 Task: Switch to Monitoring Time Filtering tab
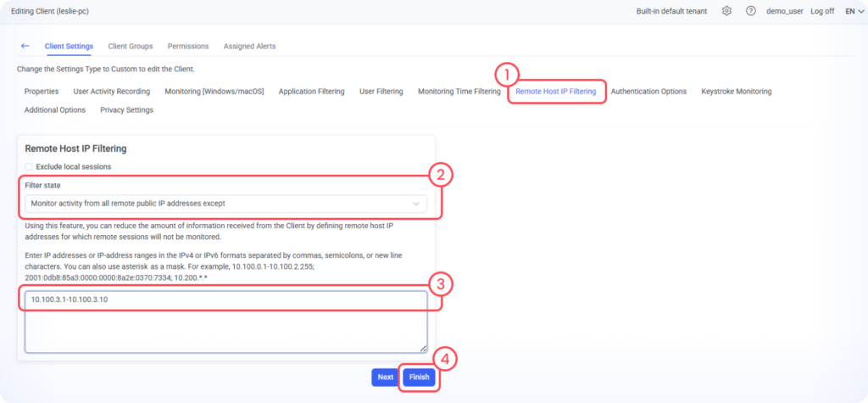click(459, 92)
